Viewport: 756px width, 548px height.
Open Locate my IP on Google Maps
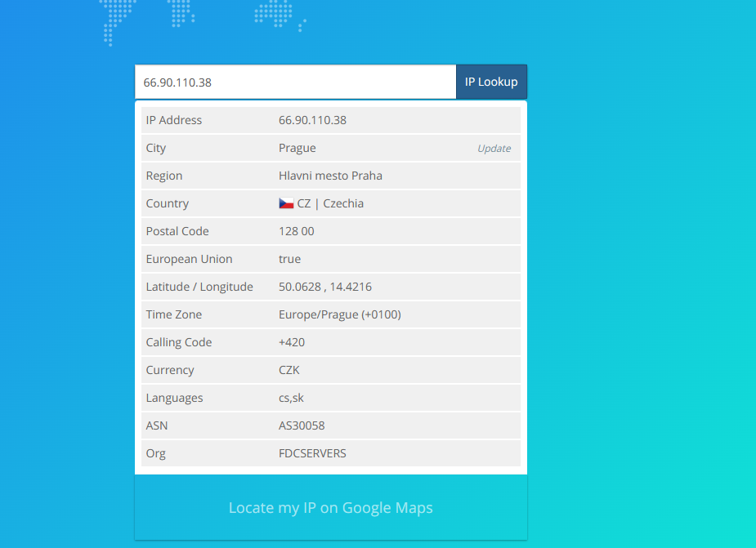(x=331, y=507)
